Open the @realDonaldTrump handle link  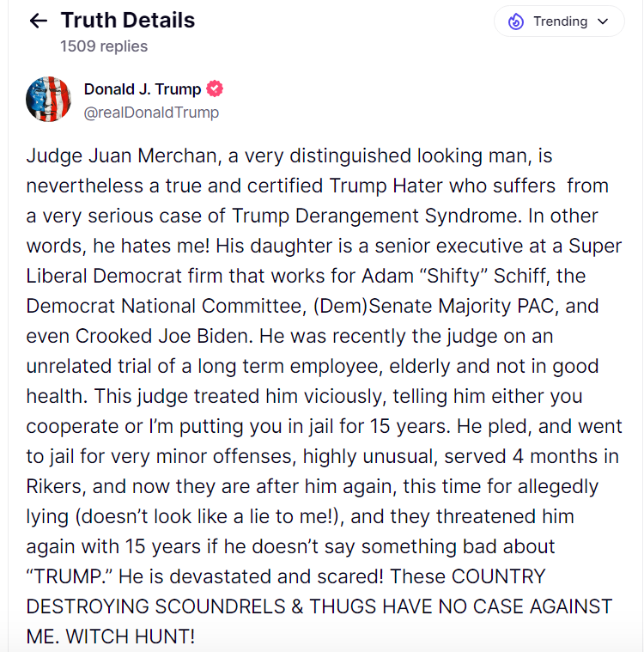pos(151,113)
